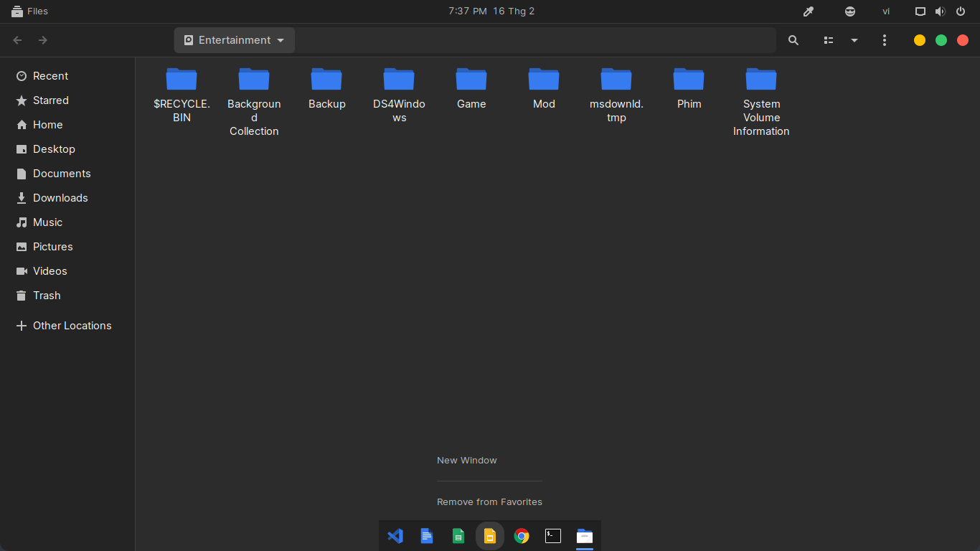Screen dimensions: 980x551
Task: Open the three-dot main menu
Action: (885, 40)
